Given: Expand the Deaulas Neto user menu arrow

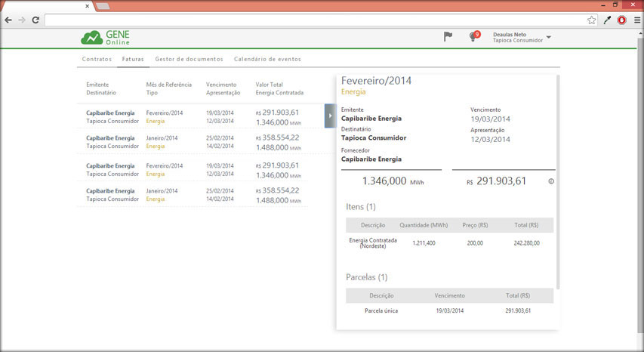Looking at the screenshot, I should coord(548,37).
